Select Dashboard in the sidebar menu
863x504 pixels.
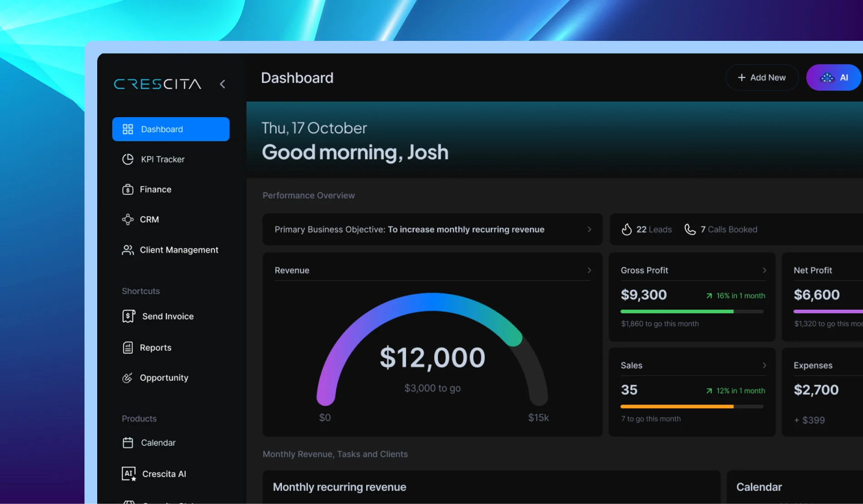[171, 129]
